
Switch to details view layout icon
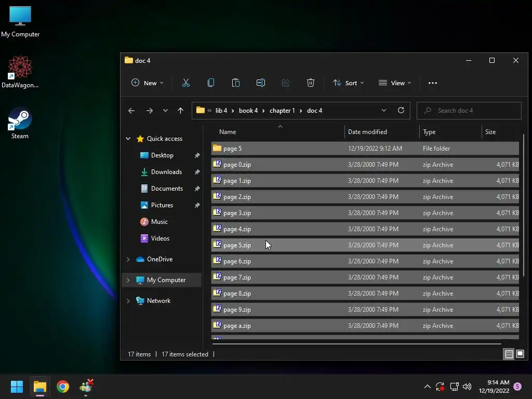[509, 354]
